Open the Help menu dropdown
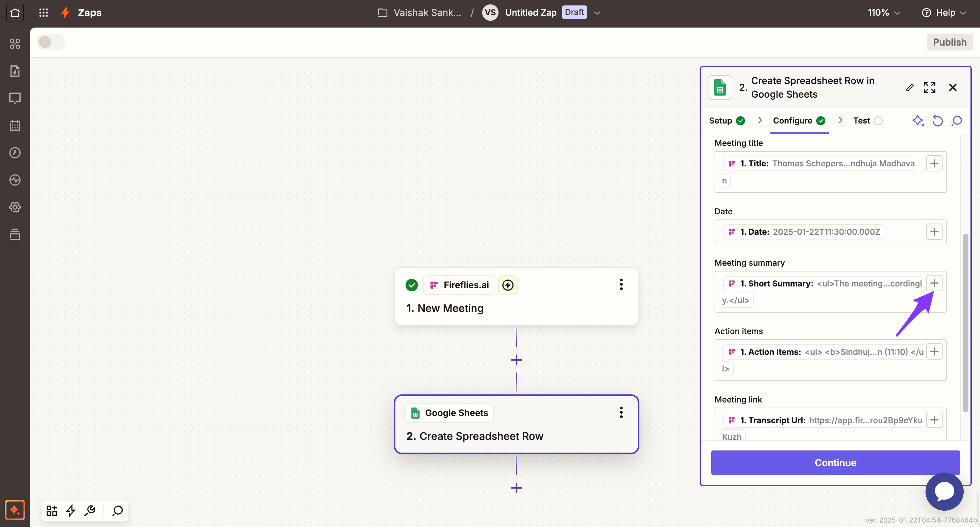980x527 pixels. tap(944, 13)
